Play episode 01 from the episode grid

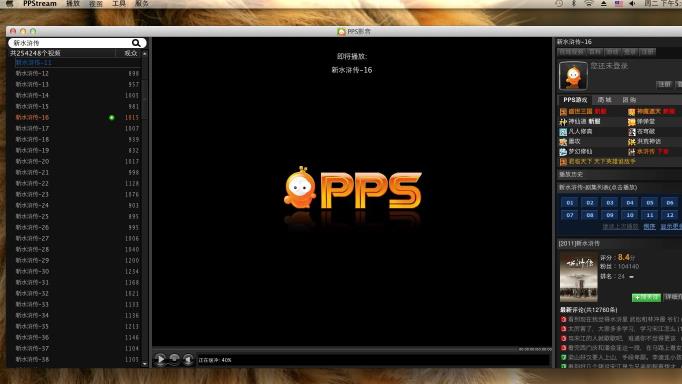click(570, 203)
